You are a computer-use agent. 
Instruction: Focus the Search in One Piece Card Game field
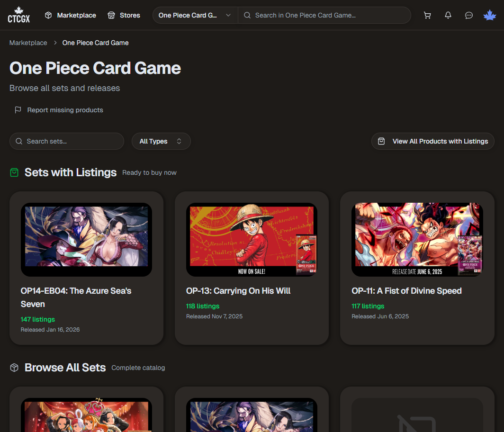click(324, 15)
